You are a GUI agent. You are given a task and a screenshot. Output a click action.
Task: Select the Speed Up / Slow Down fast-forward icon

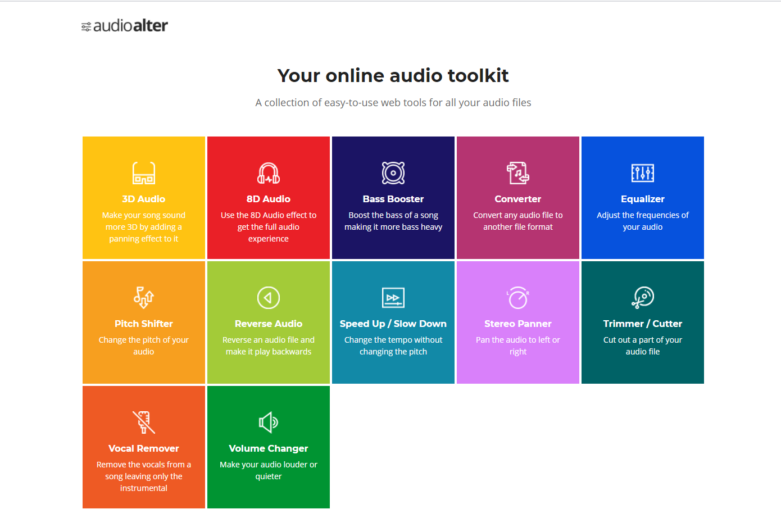[393, 298]
